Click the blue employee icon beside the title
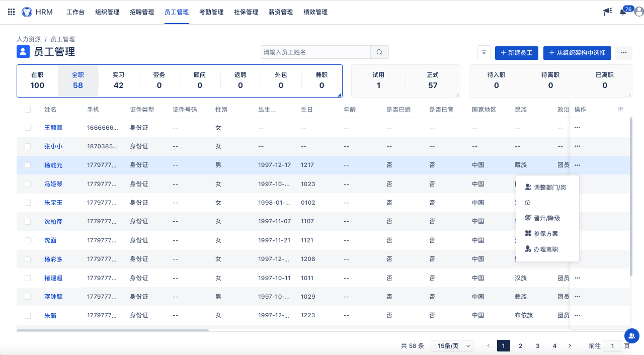Image resolution: width=644 pixels, height=355 pixels. click(23, 52)
